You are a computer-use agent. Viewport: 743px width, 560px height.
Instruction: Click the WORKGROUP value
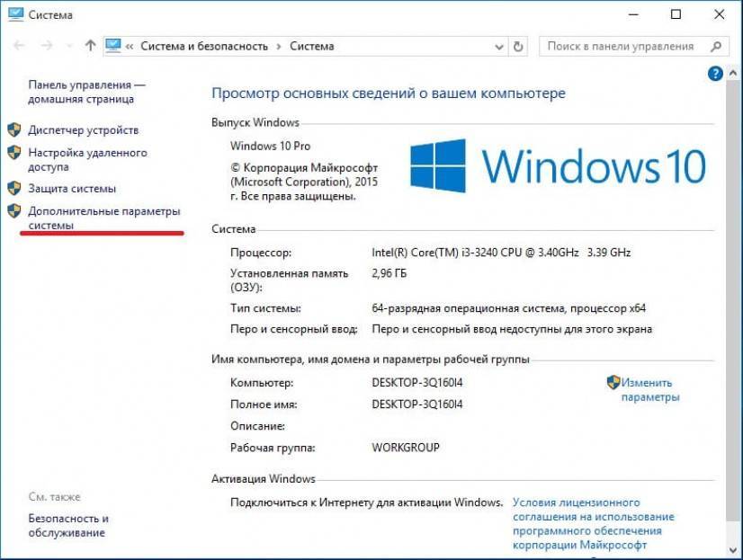click(406, 448)
